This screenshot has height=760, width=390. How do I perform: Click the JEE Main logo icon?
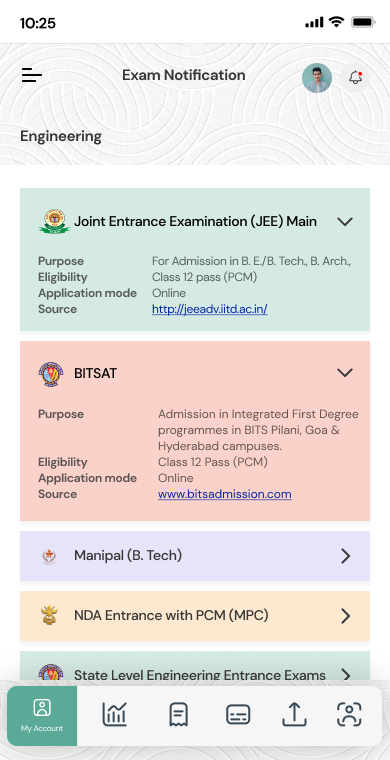pos(54,222)
